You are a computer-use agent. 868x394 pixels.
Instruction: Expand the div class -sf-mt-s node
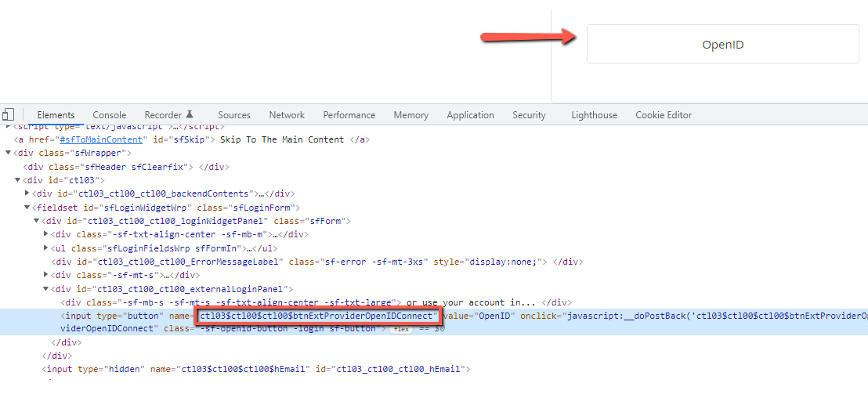46,275
